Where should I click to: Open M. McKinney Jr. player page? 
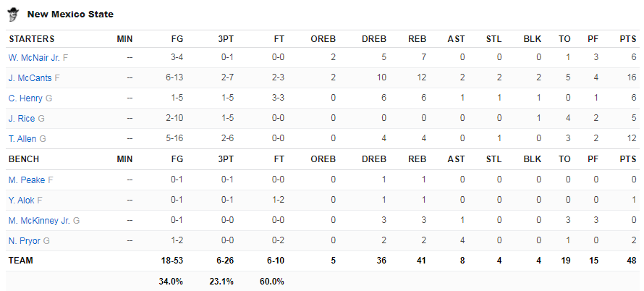click(x=39, y=220)
